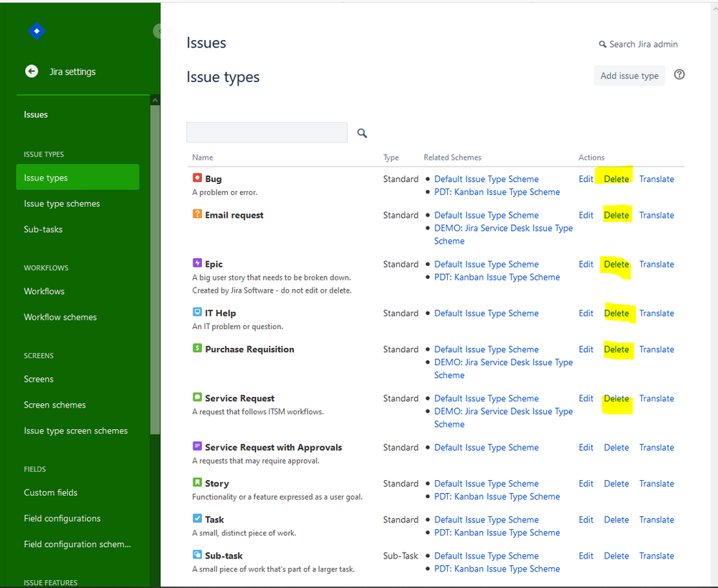Click the Sub-task icon
The height and width of the screenshot is (588, 718).
(x=197, y=554)
